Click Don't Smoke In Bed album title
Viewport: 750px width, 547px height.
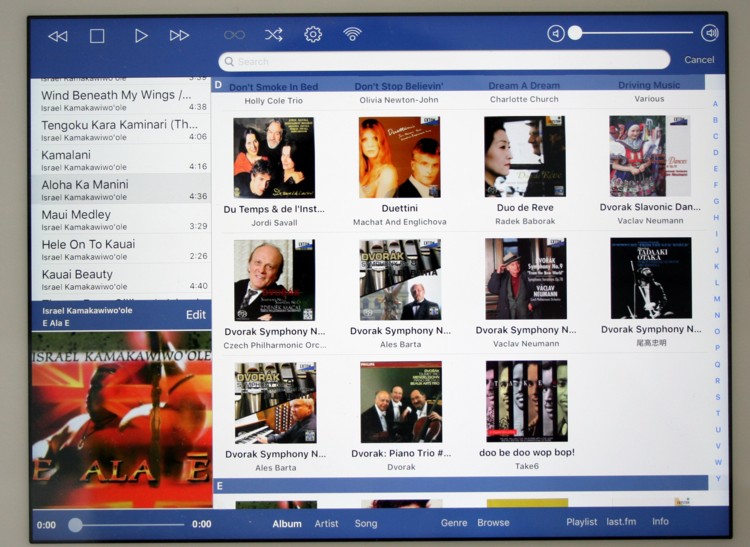coord(274,87)
